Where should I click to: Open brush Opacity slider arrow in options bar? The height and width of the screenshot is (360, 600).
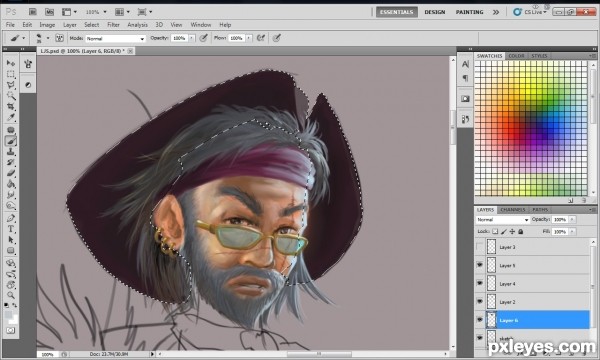[192, 38]
